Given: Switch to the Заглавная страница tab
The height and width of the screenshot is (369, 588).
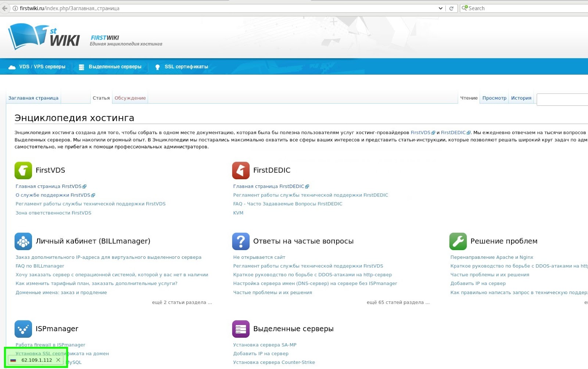Looking at the screenshot, I should pyautogui.click(x=33, y=98).
